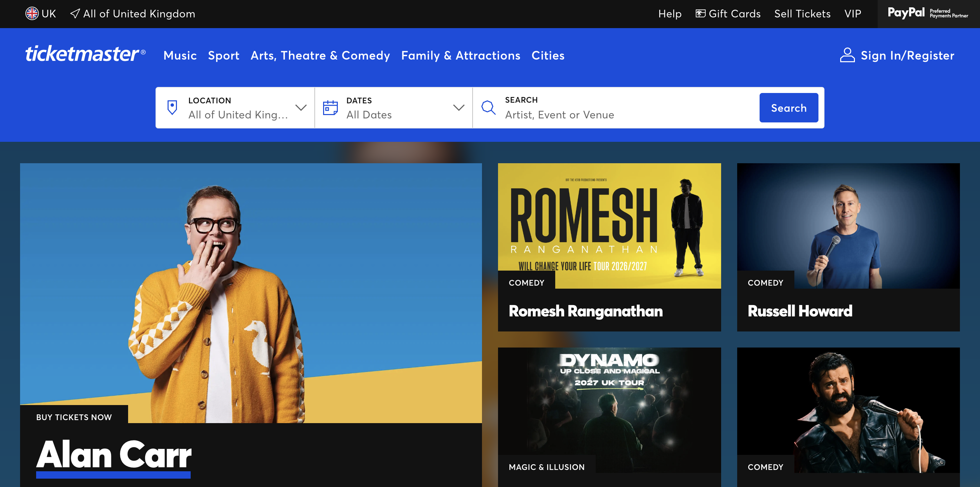This screenshot has height=487, width=980.
Task: Click the location pin icon in search bar
Action: coord(172,108)
